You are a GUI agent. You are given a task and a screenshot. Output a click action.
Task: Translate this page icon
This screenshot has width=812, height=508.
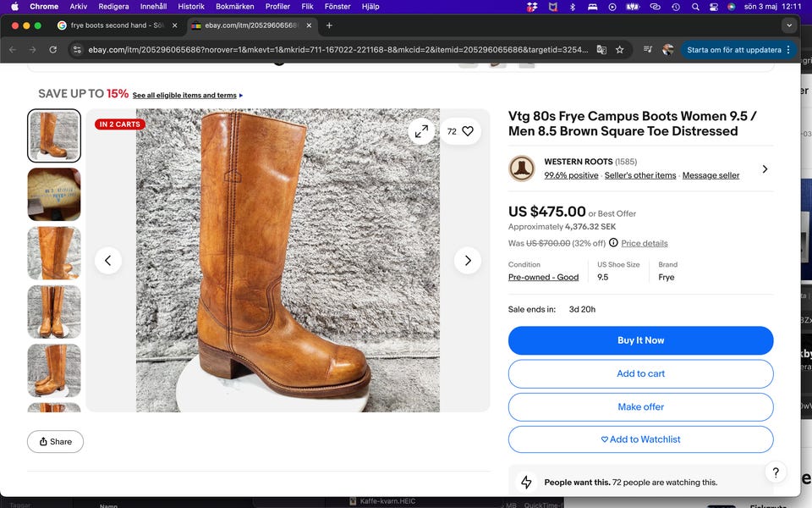pyautogui.click(x=601, y=50)
